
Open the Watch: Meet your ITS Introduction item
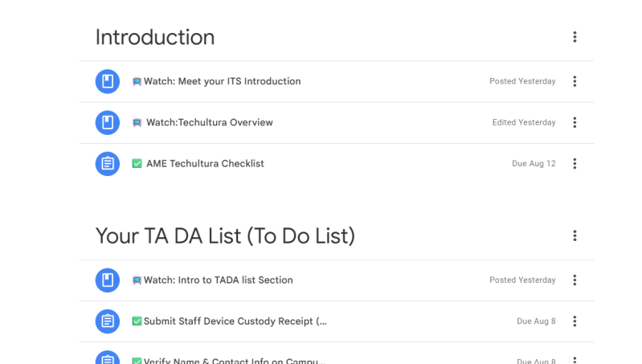[x=222, y=81]
